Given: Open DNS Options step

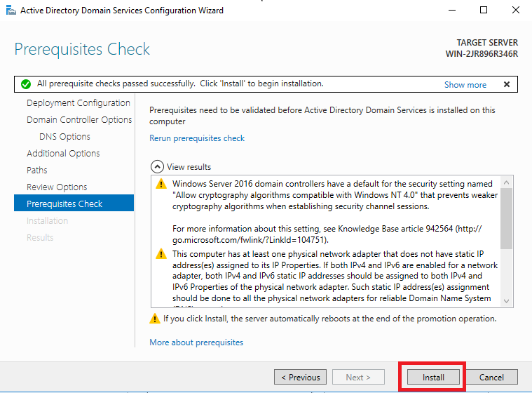Looking at the screenshot, I should tap(64, 137).
